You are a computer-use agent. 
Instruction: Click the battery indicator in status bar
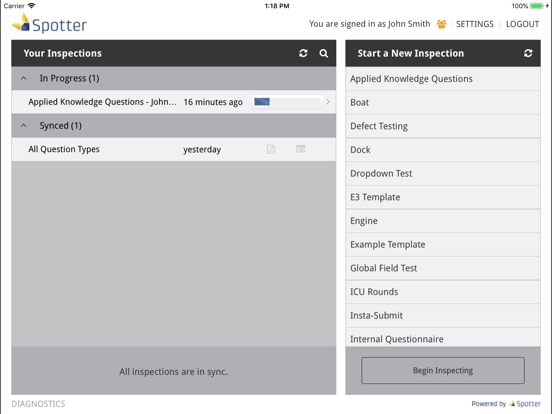tap(538, 6)
